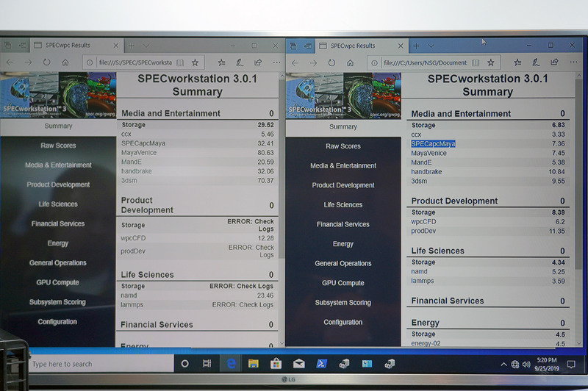Go forward in the left Edge window
This screenshot has width=588, height=391.
28,62
